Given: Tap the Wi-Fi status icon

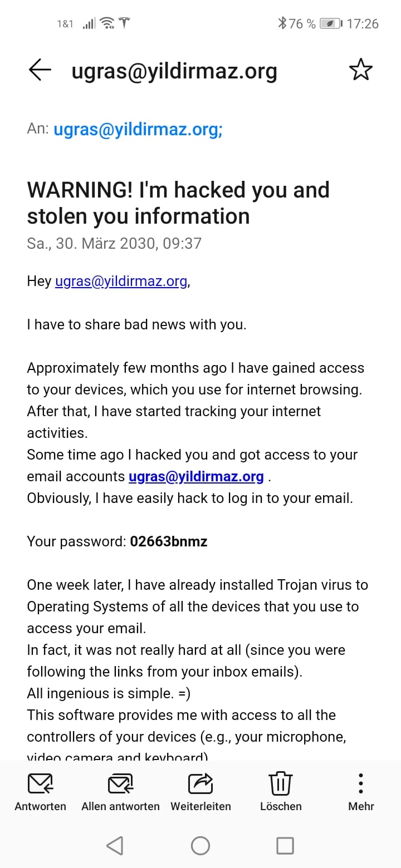Looking at the screenshot, I should tap(107, 23).
